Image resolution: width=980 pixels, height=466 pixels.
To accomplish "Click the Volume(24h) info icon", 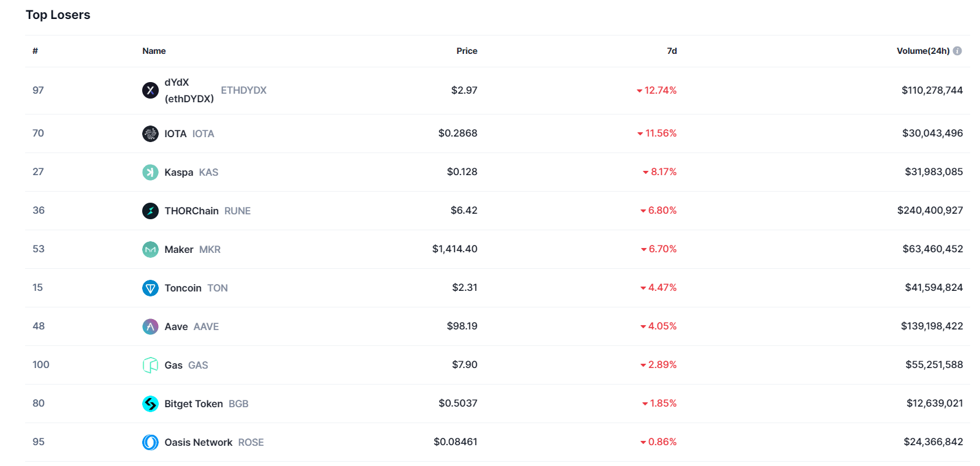I will coord(957,51).
